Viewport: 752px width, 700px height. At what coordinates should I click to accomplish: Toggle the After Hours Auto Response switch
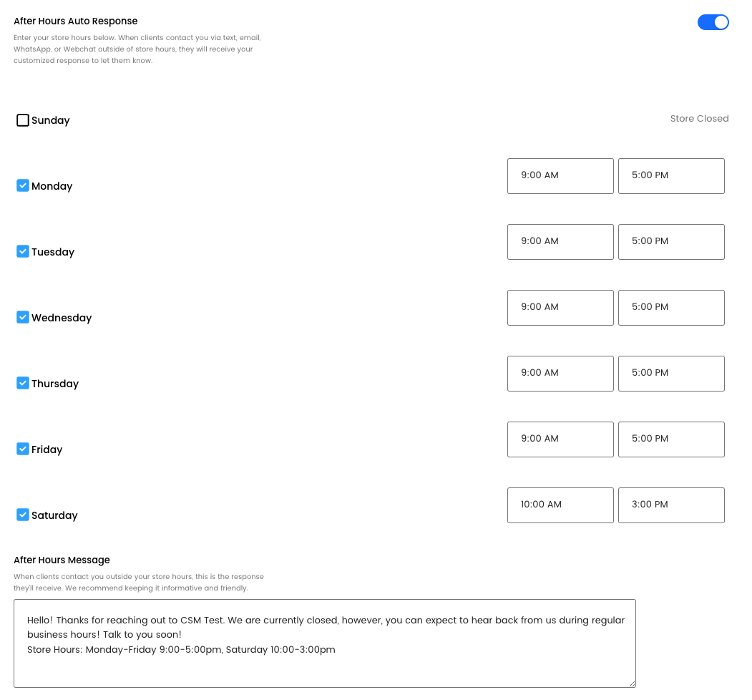713,22
